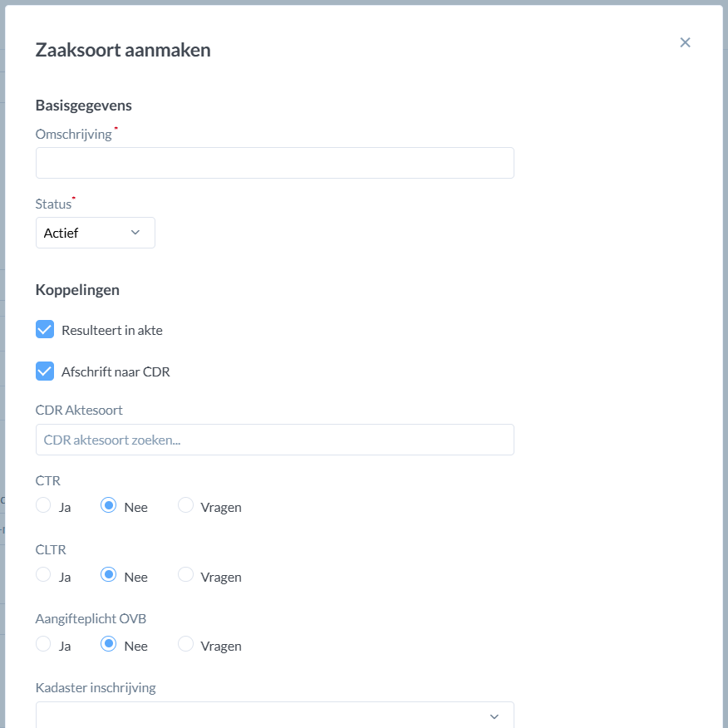This screenshot has width=728, height=728.
Task: Pick Ja for Aangifteplicht OVB
Action: 43,644
